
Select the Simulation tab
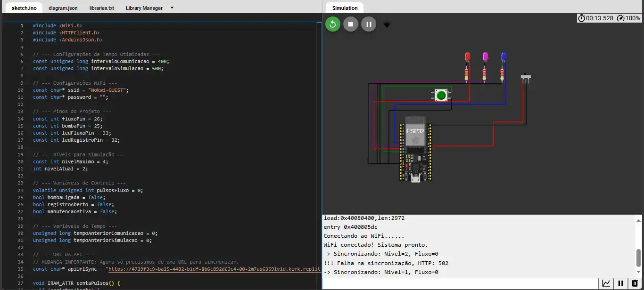pyautogui.click(x=345, y=8)
